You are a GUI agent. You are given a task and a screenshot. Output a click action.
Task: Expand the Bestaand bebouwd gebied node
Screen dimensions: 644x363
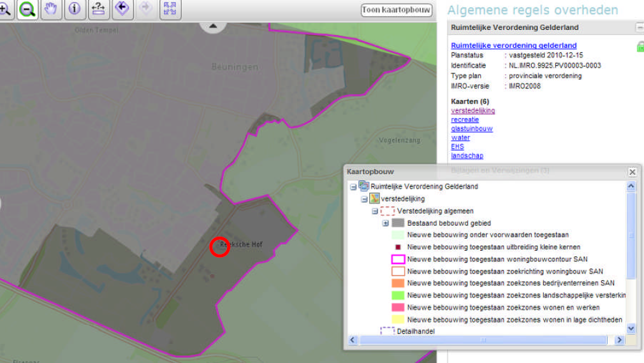coord(385,223)
